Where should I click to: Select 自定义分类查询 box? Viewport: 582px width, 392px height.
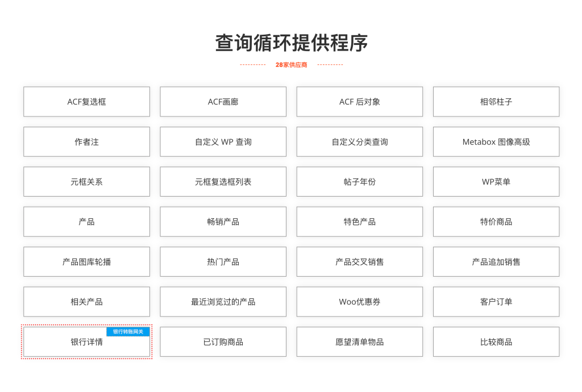click(x=359, y=141)
